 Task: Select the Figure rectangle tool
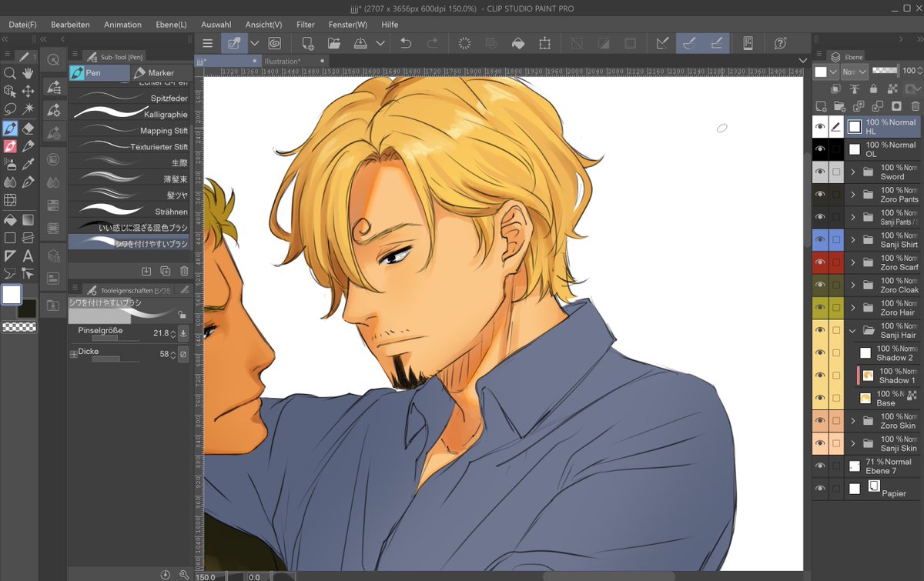click(x=10, y=238)
